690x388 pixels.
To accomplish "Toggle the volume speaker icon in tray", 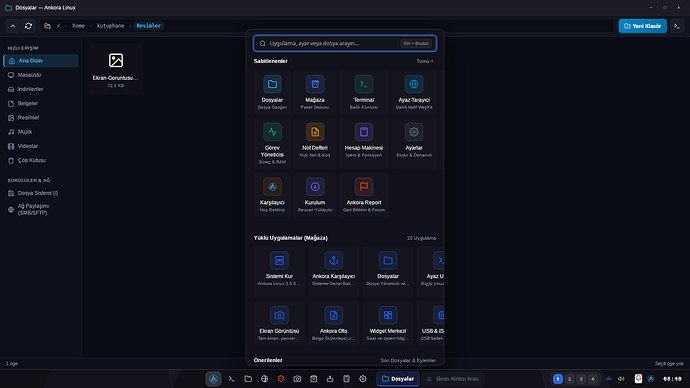I will [x=621, y=379].
